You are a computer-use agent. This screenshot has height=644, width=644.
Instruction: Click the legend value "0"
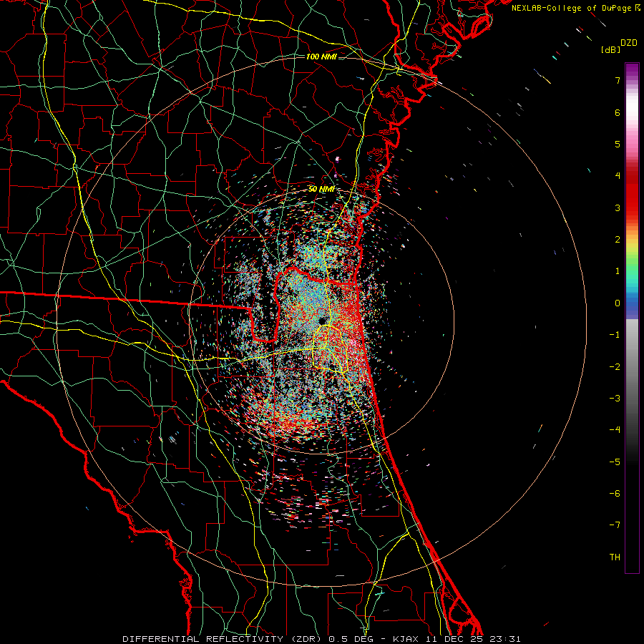coord(618,303)
